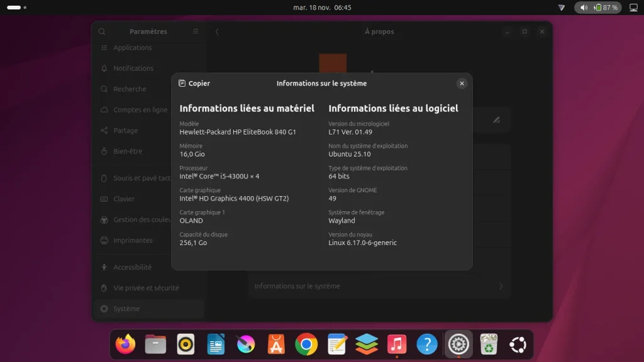Click the Partage share icon
This screenshot has width=644, height=362.
click(104, 131)
